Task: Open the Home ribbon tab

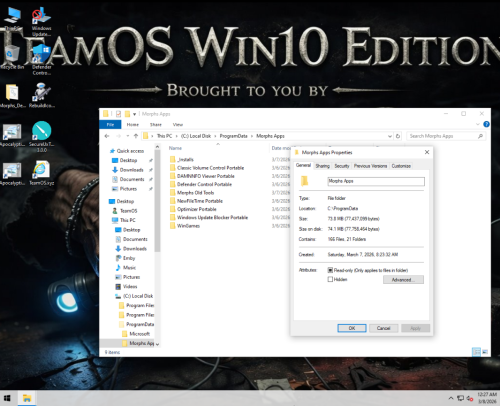Action: pyautogui.click(x=133, y=124)
